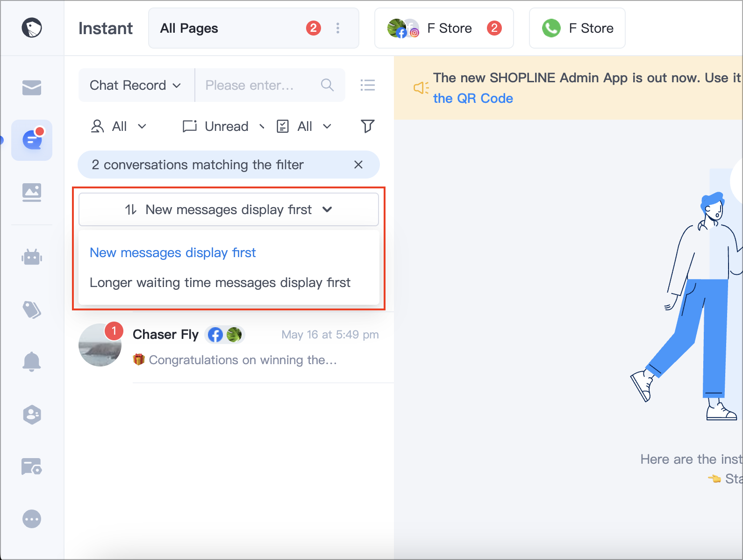The width and height of the screenshot is (743, 560).
Task: Click the May 16 at 5:49 pm timestamp
Action: [x=330, y=335]
